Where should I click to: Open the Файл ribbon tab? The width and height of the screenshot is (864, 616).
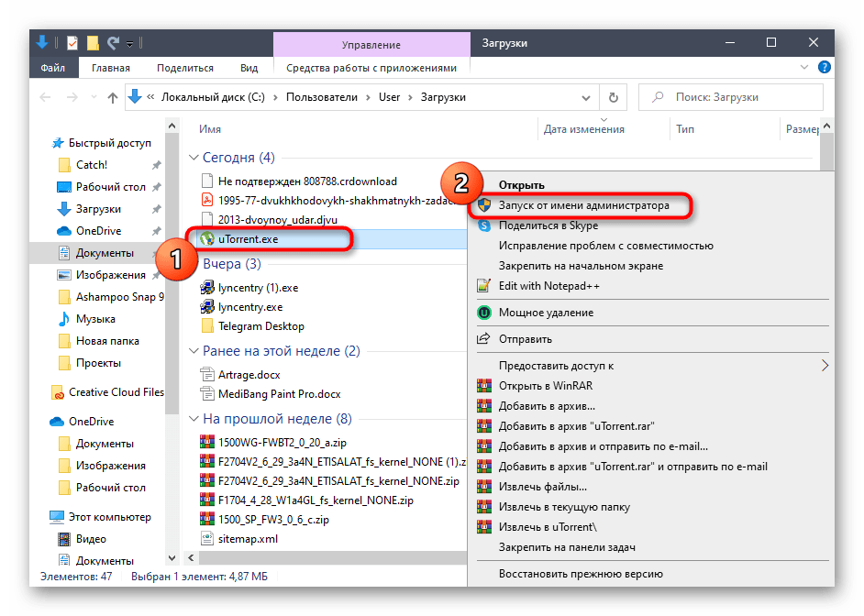pos(52,68)
